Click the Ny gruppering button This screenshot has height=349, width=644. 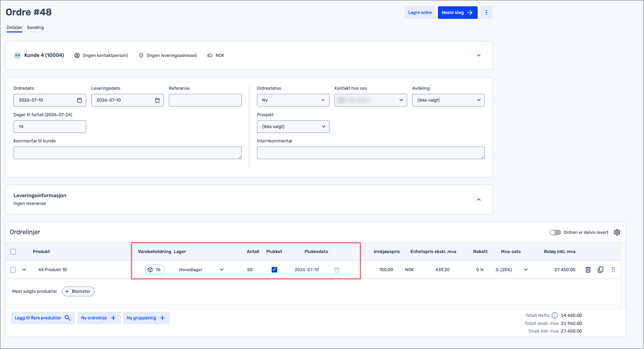pos(146,318)
